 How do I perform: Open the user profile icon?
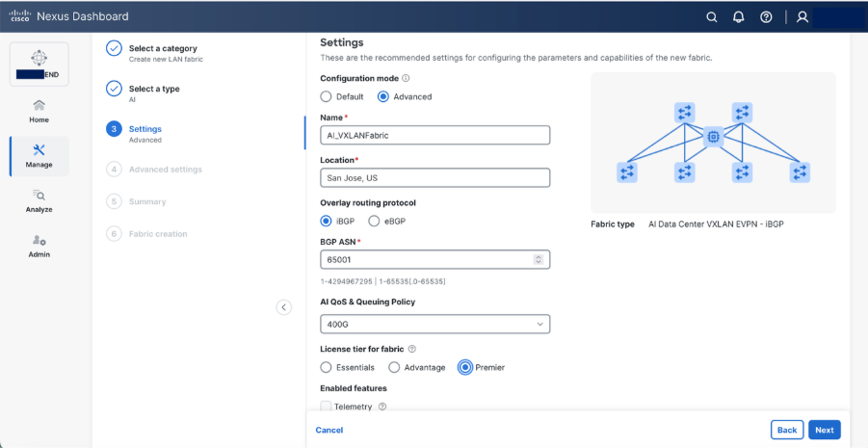(x=802, y=17)
